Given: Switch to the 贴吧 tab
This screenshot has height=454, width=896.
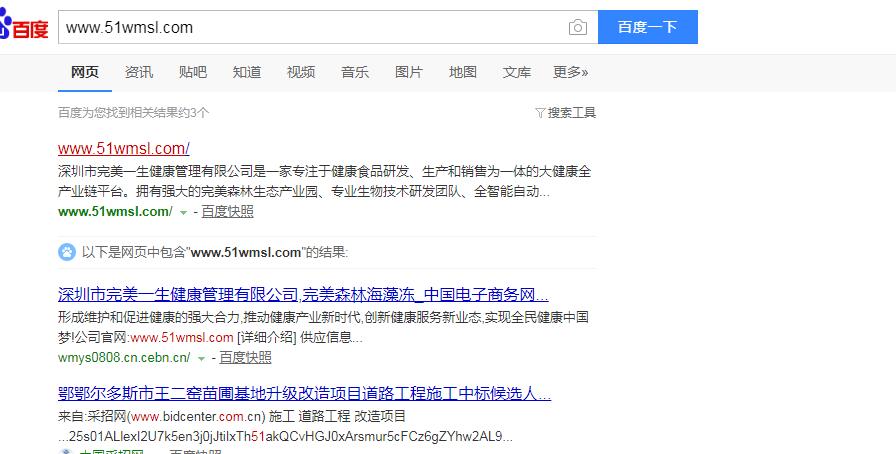Looking at the screenshot, I should tap(193, 72).
